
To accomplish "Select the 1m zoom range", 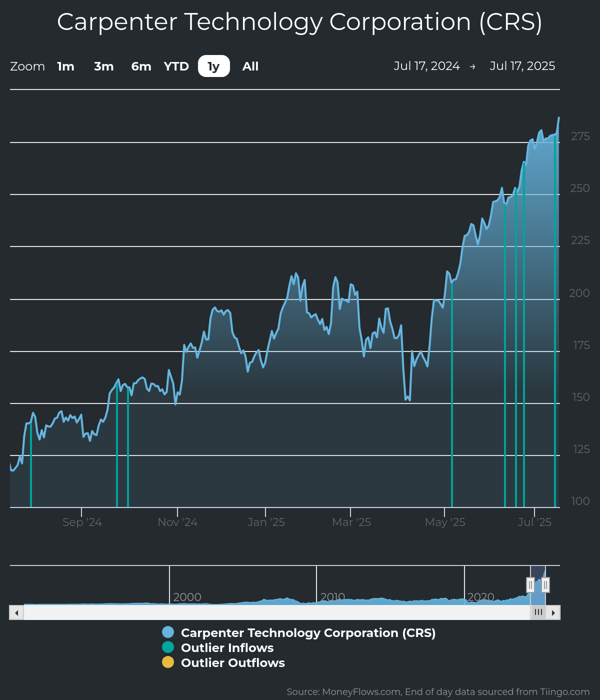I will (65, 66).
